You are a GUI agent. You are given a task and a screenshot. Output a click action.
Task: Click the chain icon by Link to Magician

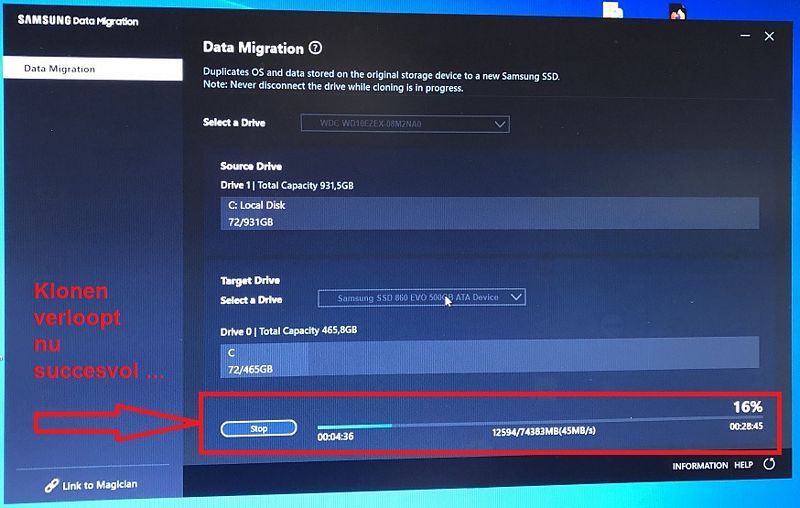click(x=52, y=486)
